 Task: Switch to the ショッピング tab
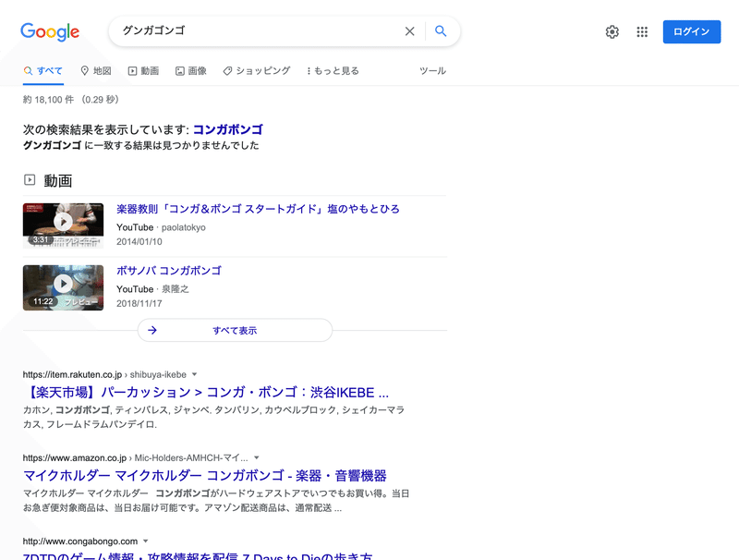pos(257,71)
